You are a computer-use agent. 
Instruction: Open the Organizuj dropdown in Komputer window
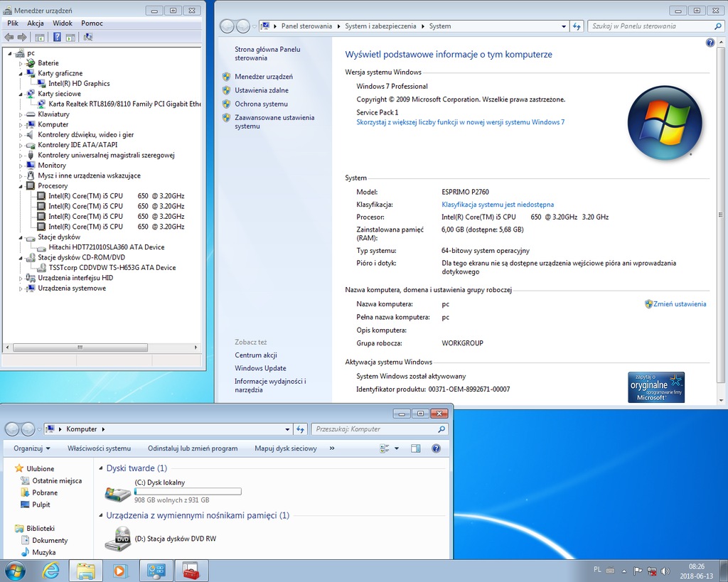click(32, 448)
